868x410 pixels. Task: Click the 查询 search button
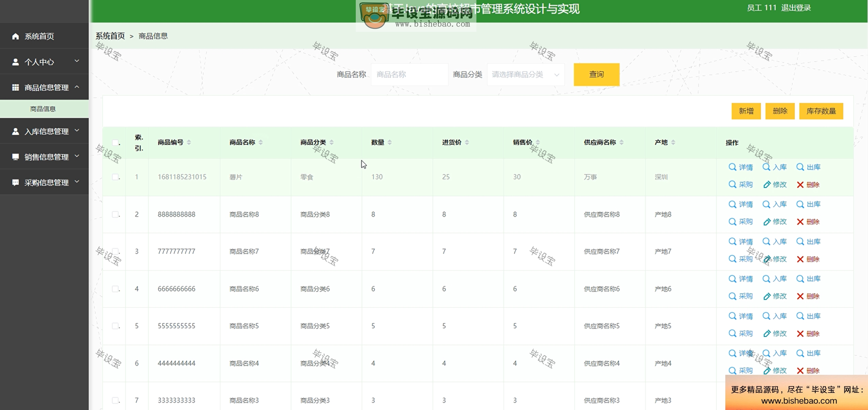coord(596,74)
